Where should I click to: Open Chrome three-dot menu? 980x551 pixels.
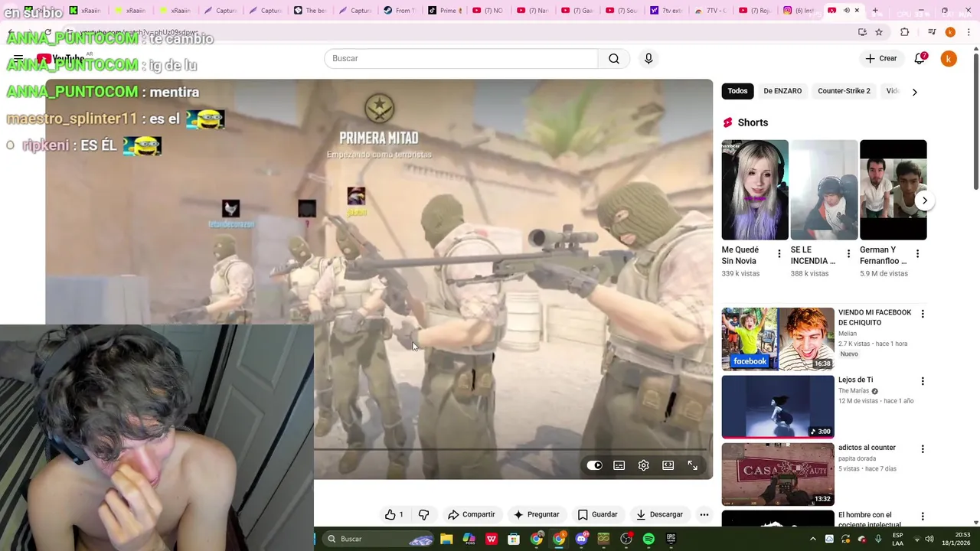[969, 32]
